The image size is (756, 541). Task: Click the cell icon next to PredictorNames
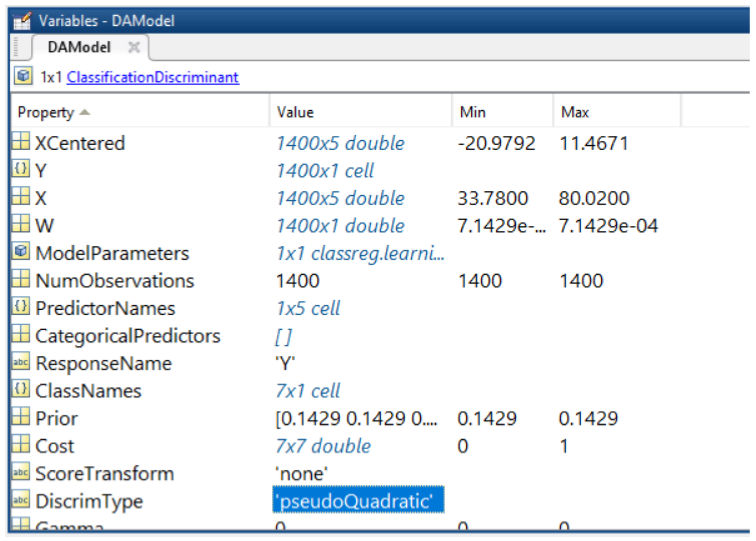point(21,306)
